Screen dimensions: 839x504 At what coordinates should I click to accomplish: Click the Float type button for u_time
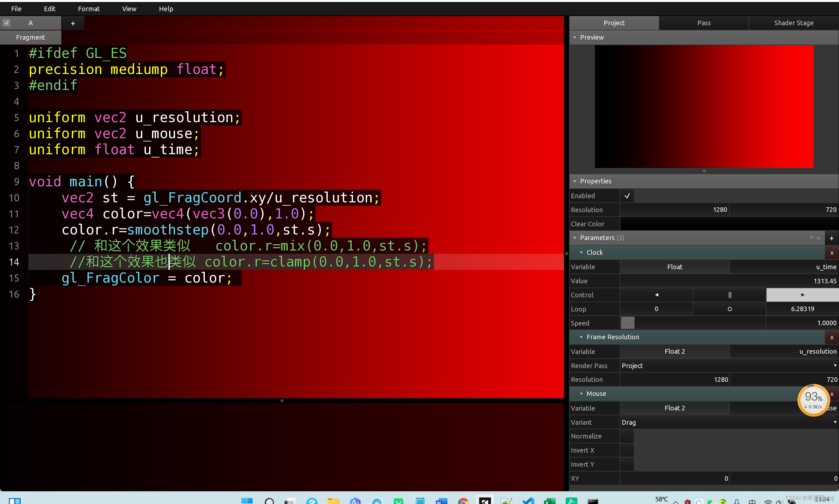pos(674,267)
